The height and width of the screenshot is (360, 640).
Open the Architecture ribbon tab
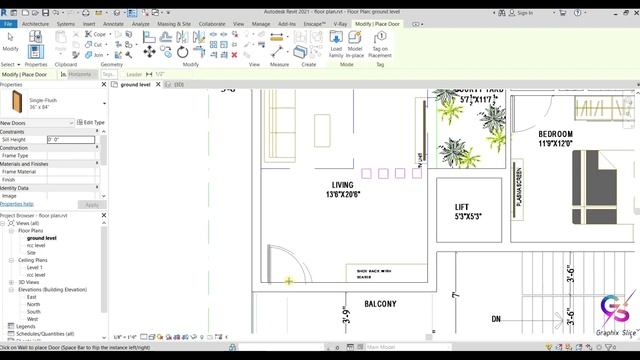pos(36,24)
